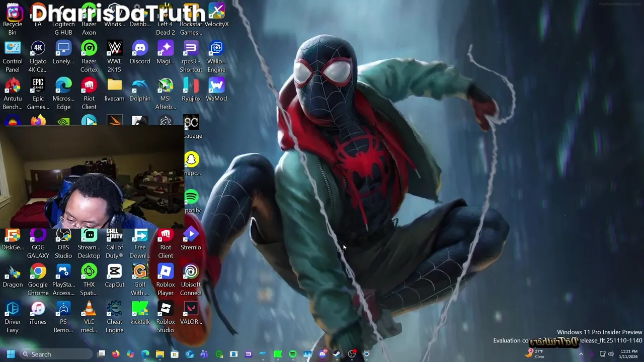The image size is (644, 362).
Task: Open GOG GALAXY desktop shortcut
Action: click(38, 244)
